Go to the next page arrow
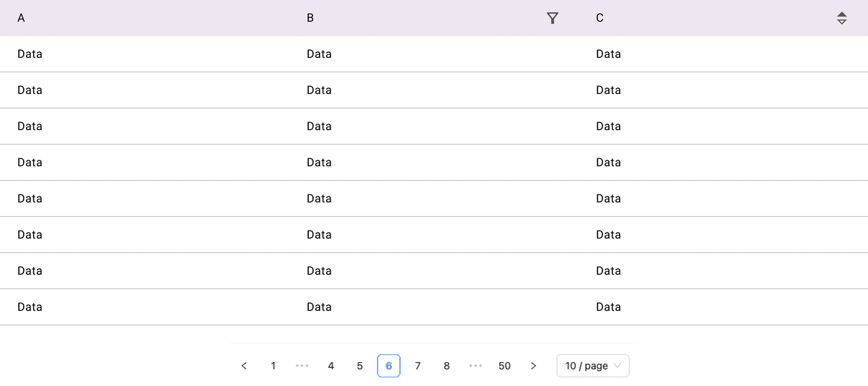 (534, 366)
